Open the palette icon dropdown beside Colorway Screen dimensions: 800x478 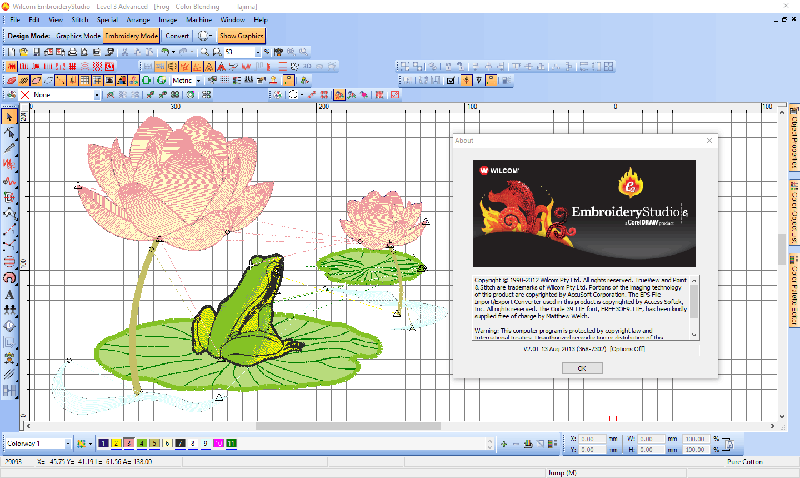90,444
